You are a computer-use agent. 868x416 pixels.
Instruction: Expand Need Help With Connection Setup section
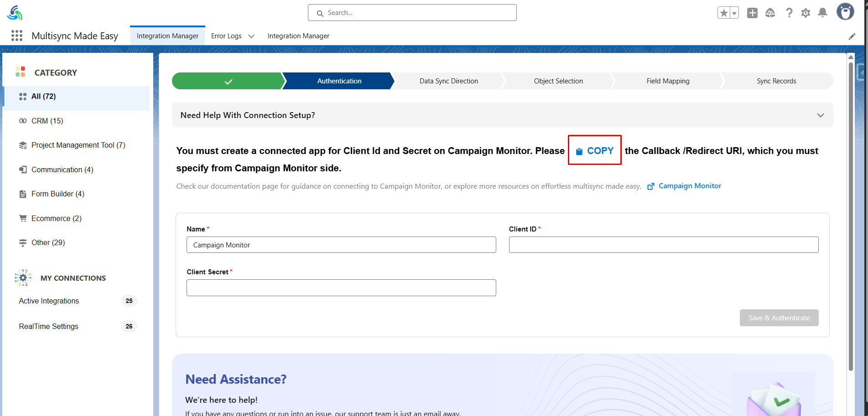[820, 115]
